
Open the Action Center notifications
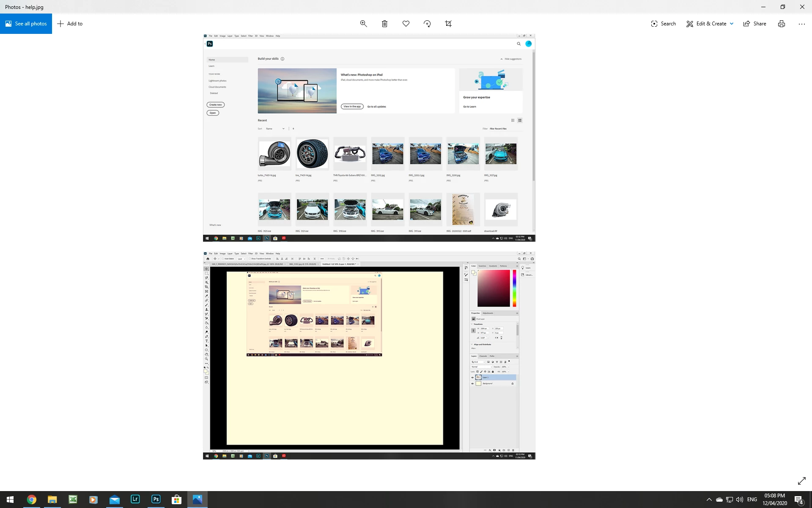(x=798, y=500)
